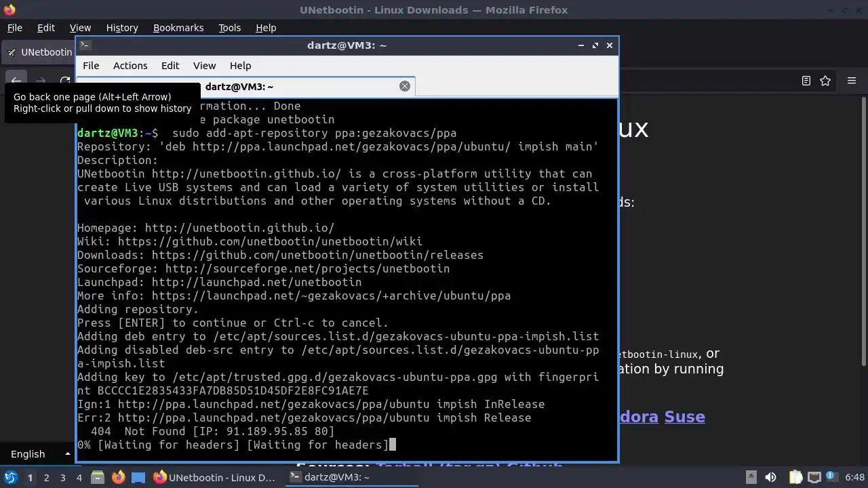Click the Sourceforge projects URL line

(263, 268)
